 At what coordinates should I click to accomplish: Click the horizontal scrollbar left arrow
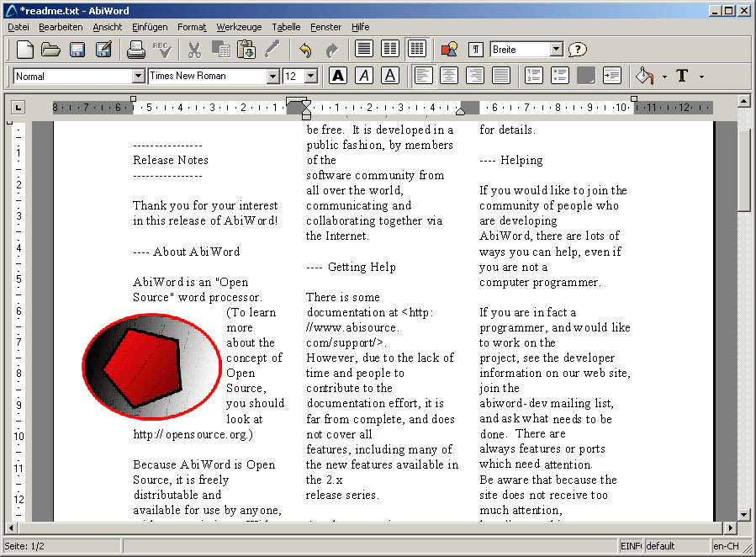[x=11, y=528]
